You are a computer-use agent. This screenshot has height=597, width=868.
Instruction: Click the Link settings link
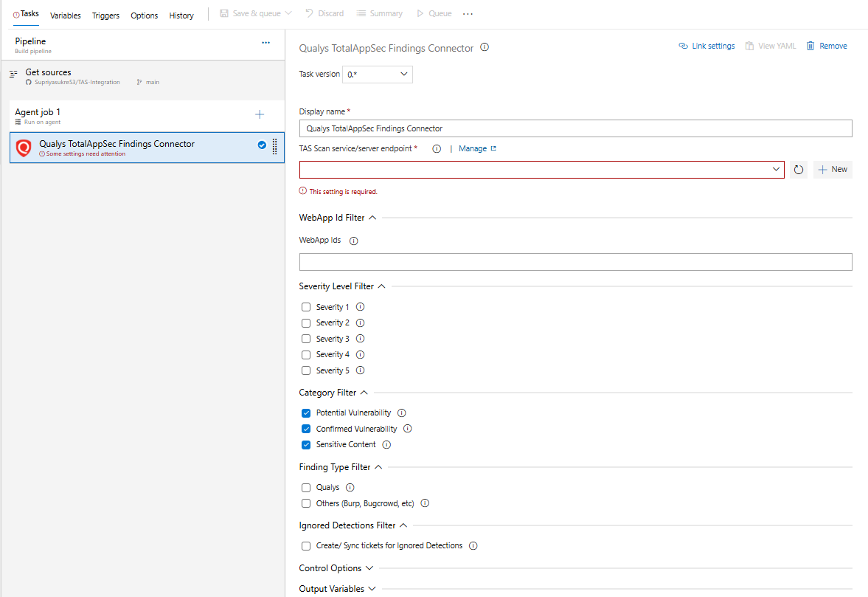pyautogui.click(x=706, y=46)
